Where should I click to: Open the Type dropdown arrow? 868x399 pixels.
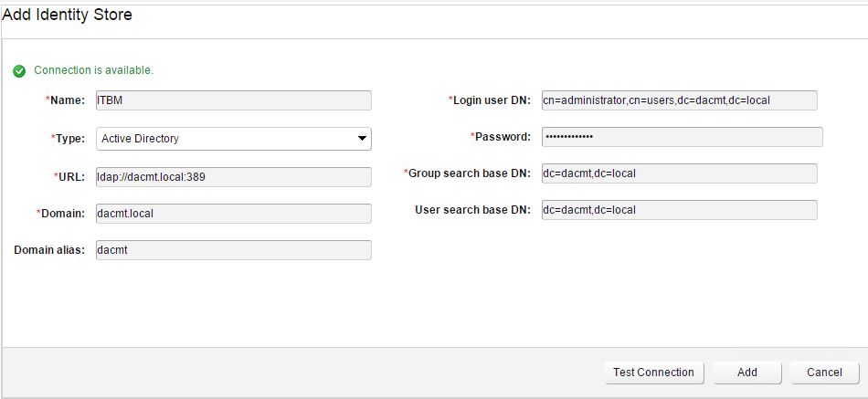[362, 139]
